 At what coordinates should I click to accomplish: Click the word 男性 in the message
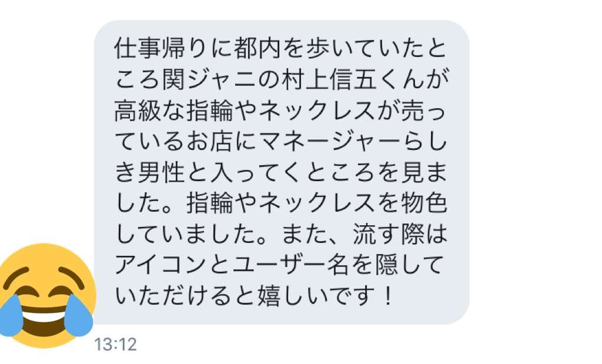tap(162, 173)
